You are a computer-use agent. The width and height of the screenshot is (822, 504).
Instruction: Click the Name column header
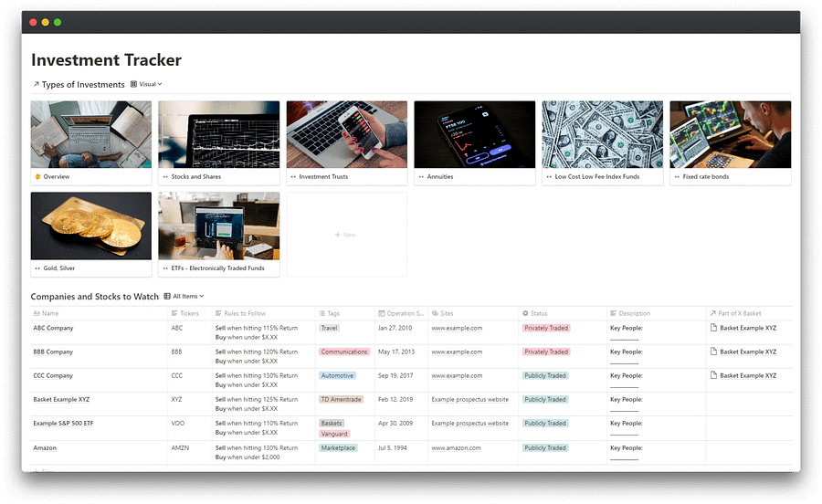point(99,313)
